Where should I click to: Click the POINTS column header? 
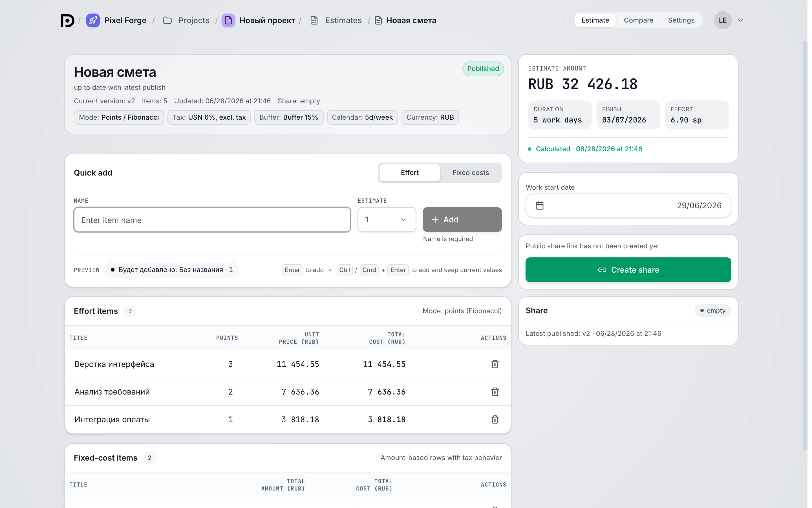[227, 338]
